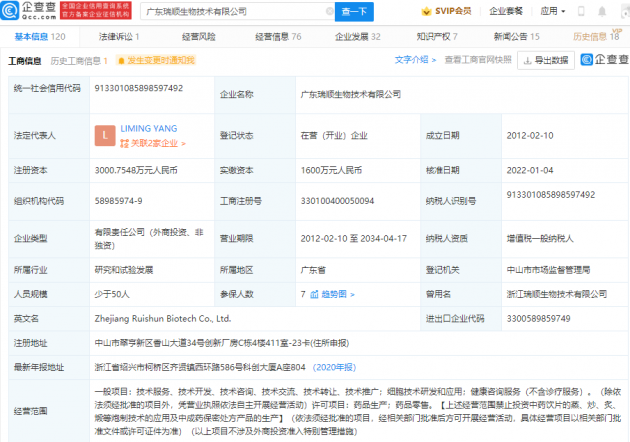The image size is (630, 442).
Task: Switch to the 知识产权 7 tab
Action: point(437,37)
